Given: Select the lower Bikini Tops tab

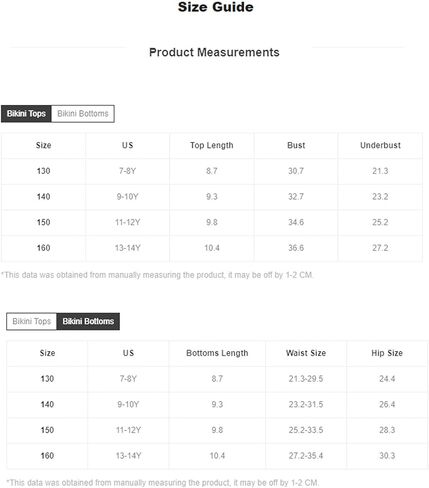Looking at the screenshot, I should pyautogui.click(x=32, y=321).
